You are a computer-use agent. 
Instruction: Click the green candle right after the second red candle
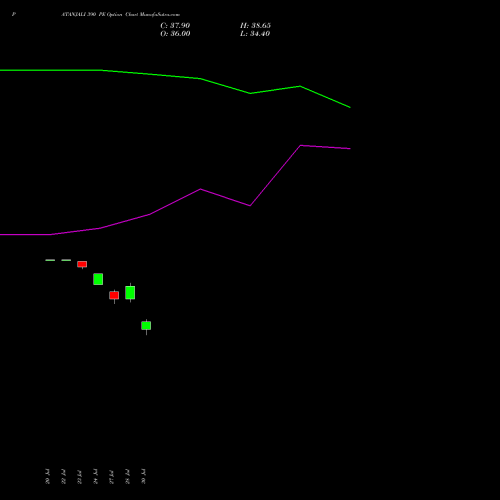click(x=130, y=293)
